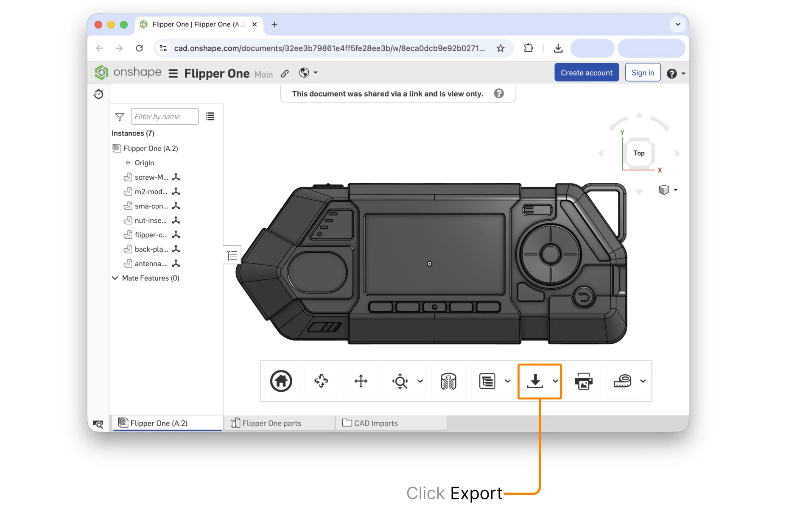This screenshot has width=786, height=532.
Task: Click the Export download icon in toolbar
Action: (x=535, y=381)
